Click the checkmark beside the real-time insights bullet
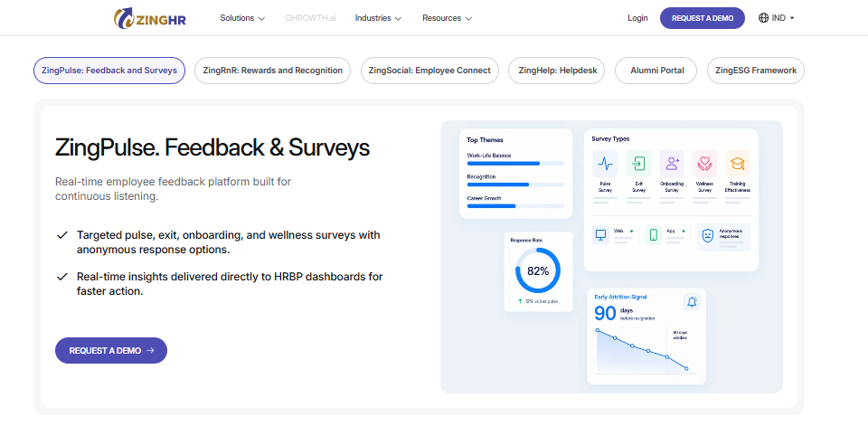868x445 pixels. pyautogui.click(x=62, y=276)
